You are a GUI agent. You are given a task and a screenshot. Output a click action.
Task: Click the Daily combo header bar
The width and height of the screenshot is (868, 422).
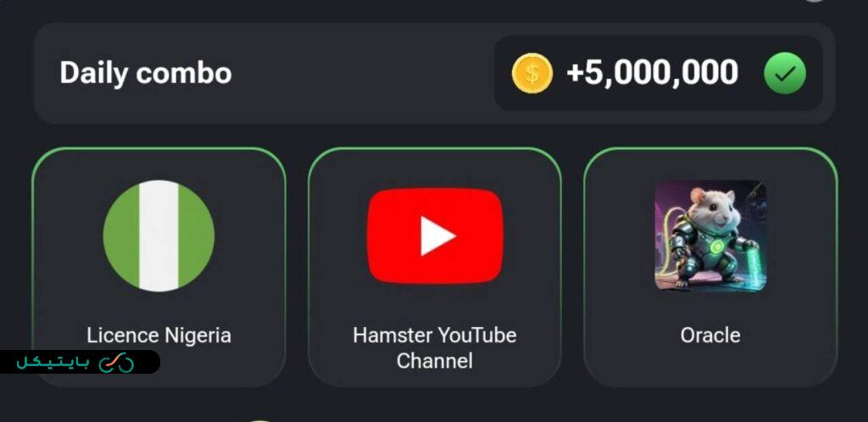point(435,73)
